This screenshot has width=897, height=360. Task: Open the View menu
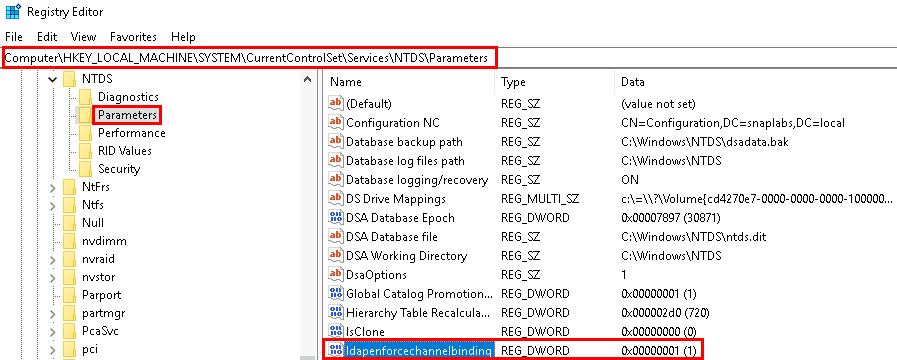tap(84, 37)
